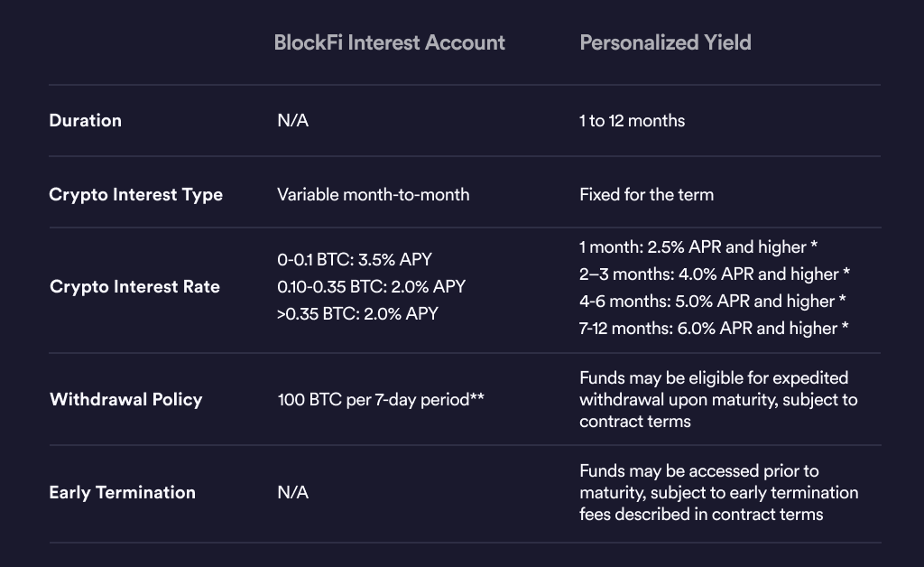Select the Duration row label
Screen dimensions: 924x567
85,120
